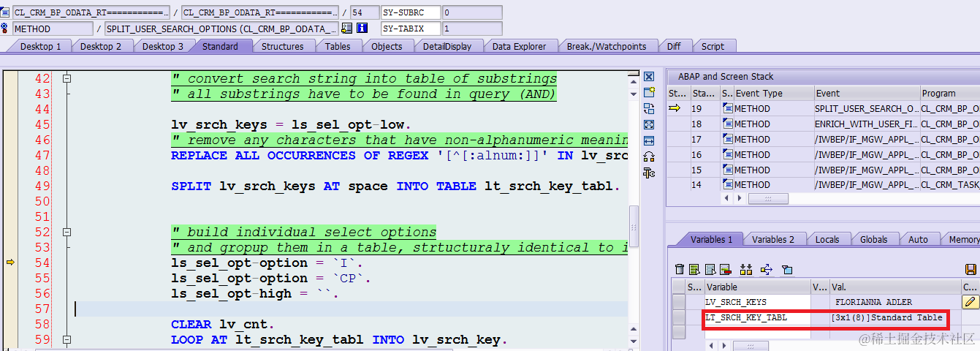Select row button for LT_SRCH_KEY_TABL

click(x=679, y=317)
